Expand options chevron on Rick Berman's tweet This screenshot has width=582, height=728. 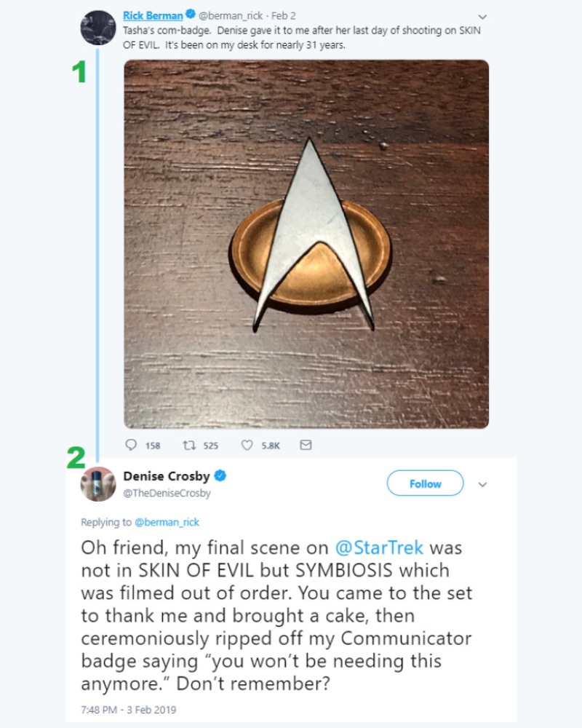coord(482,17)
